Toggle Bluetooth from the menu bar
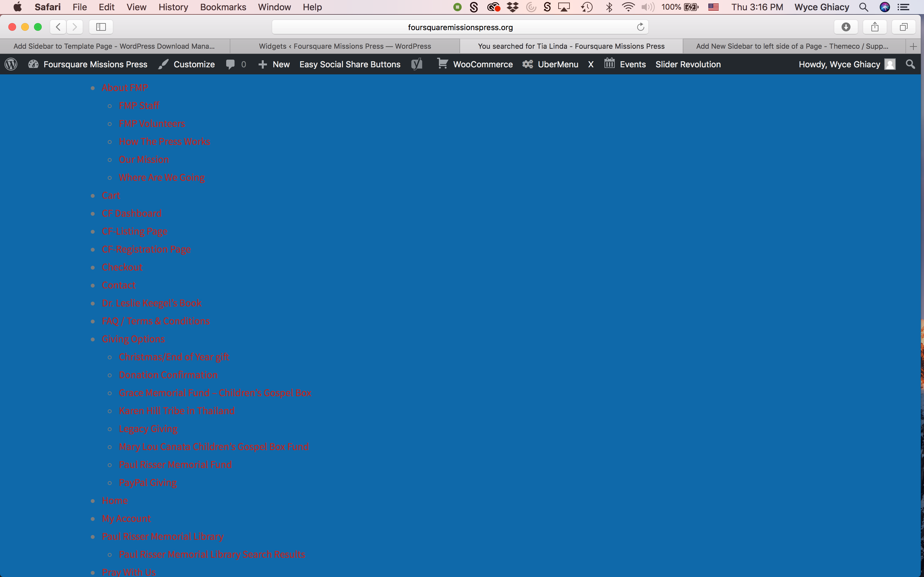This screenshot has width=924, height=577. coord(609,7)
